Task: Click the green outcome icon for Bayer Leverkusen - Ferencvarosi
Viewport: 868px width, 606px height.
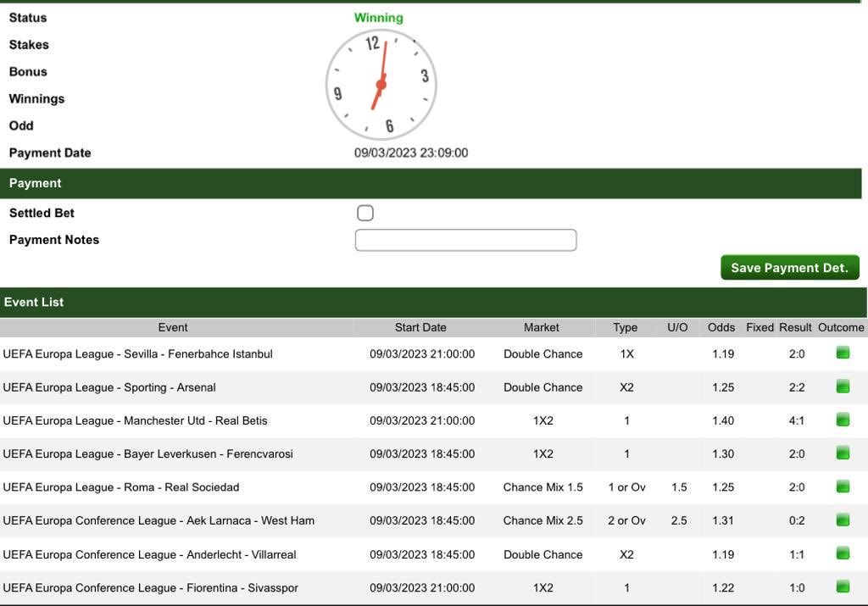Action: point(843,453)
